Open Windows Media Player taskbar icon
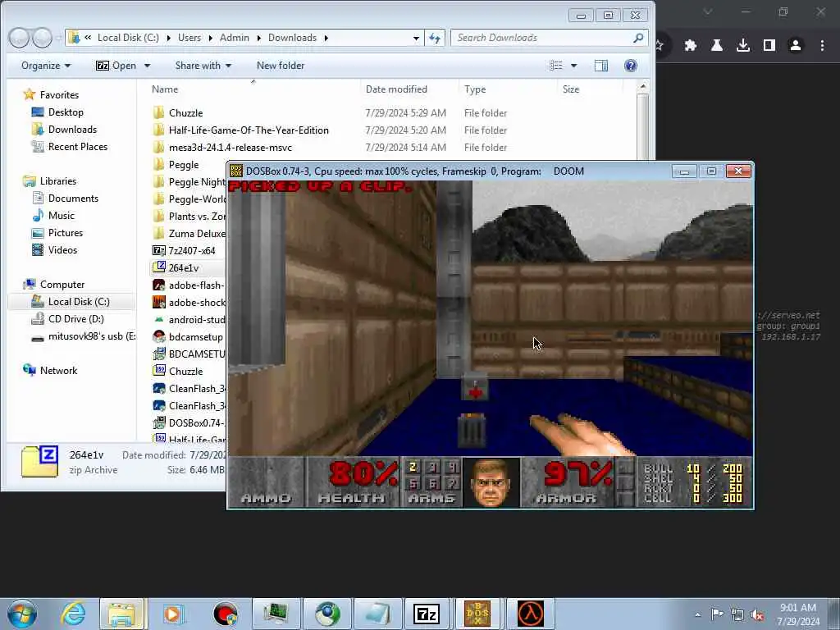The width and height of the screenshot is (840, 630). (172, 614)
